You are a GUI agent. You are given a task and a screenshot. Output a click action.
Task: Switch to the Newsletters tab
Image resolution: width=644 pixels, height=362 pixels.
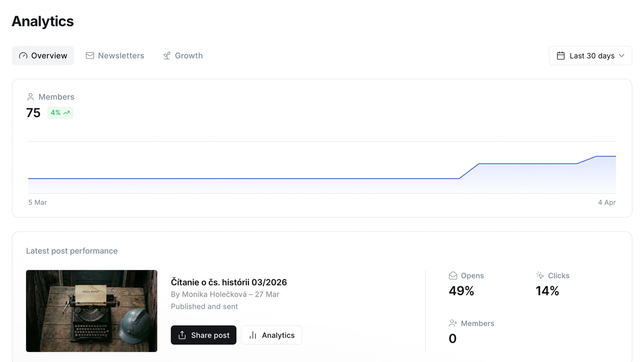click(x=115, y=56)
